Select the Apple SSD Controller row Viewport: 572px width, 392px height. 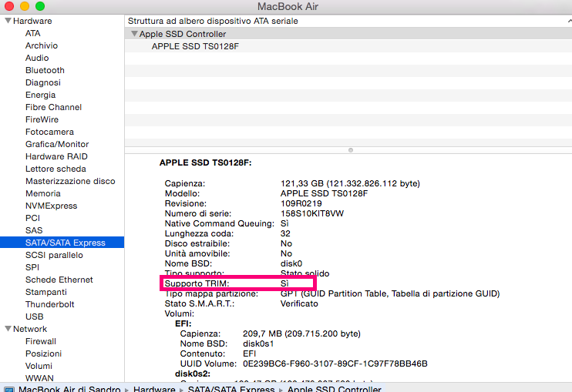coord(348,34)
